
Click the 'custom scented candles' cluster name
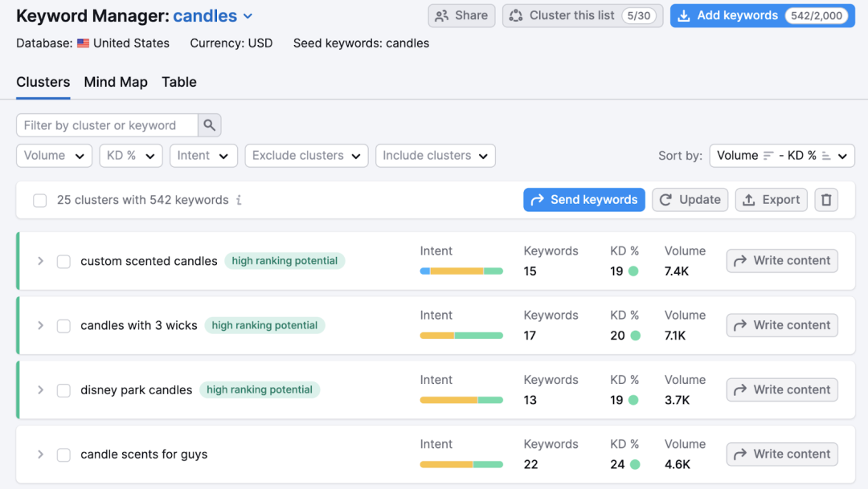click(149, 261)
